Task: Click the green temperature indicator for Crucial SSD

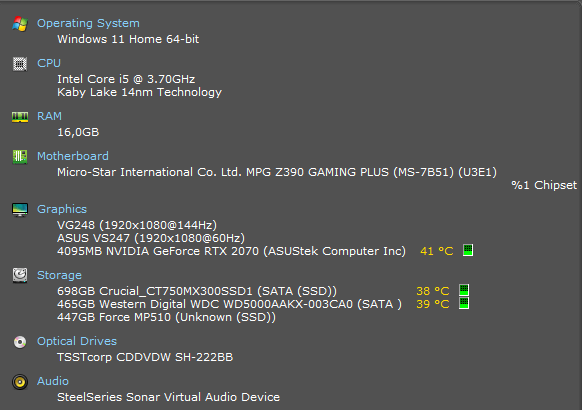Action: 464,290
